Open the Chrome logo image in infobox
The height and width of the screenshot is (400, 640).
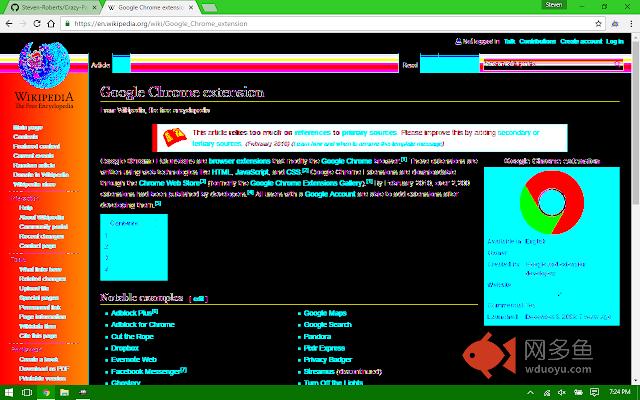pos(551,202)
